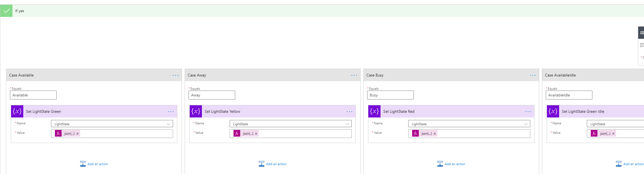The height and width of the screenshot is (174, 644).
Task: Click the fx expression icon in Case Available value
Action: pos(58,134)
